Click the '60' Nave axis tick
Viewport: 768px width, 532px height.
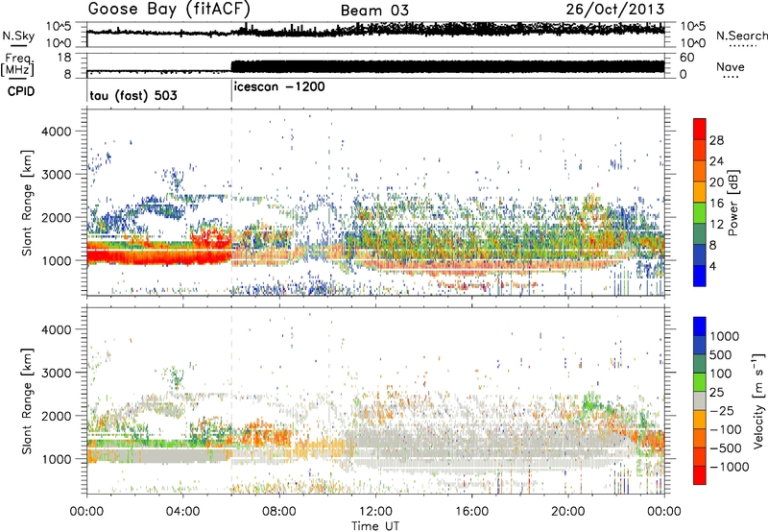tap(686, 58)
